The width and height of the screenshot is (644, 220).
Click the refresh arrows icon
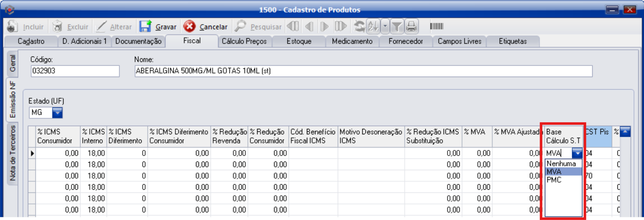click(359, 26)
